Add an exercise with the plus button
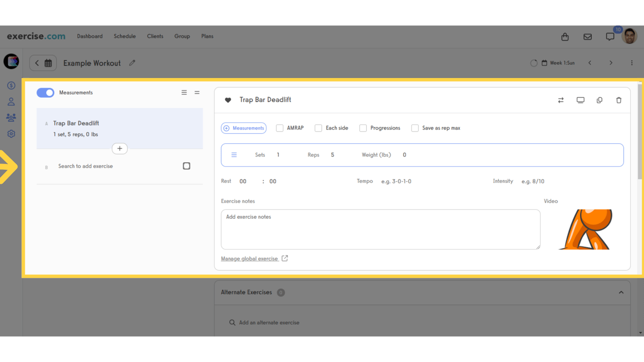This screenshot has height=362, width=644. coord(120,148)
